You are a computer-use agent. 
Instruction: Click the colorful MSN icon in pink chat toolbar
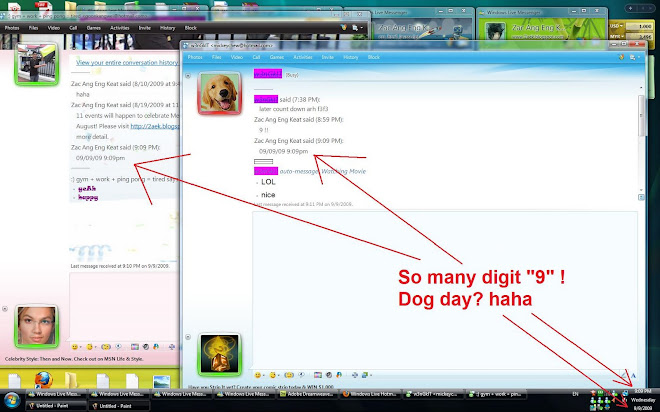[x=156, y=347]
